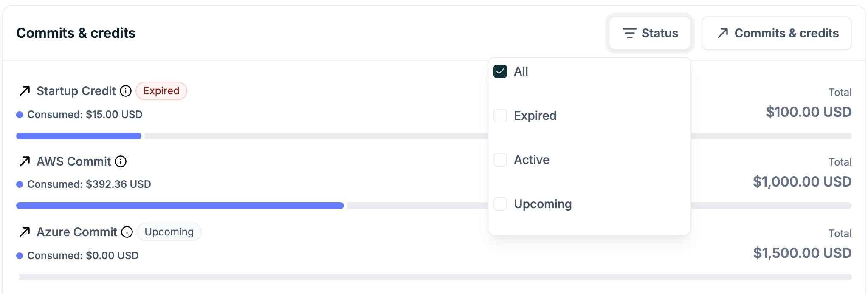The width and height of the screenshot is (868, 294).
Task: Enable the Active status filter
Action: [500, 160]
